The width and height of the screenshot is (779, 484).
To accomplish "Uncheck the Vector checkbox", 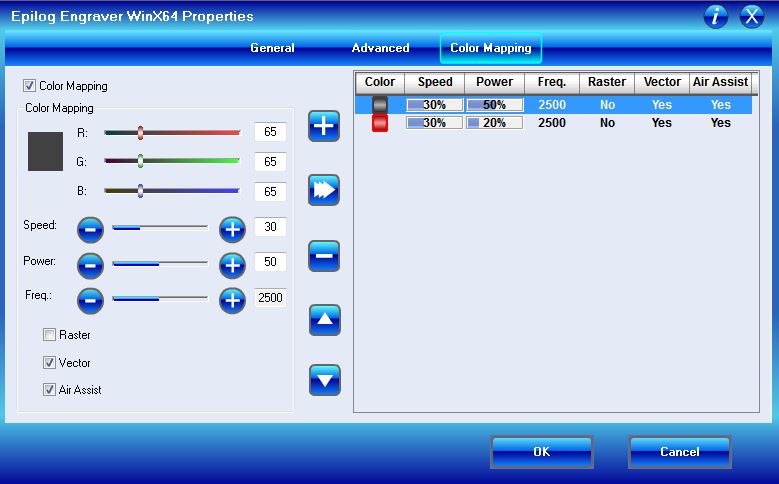I will [x=49, y=362].
